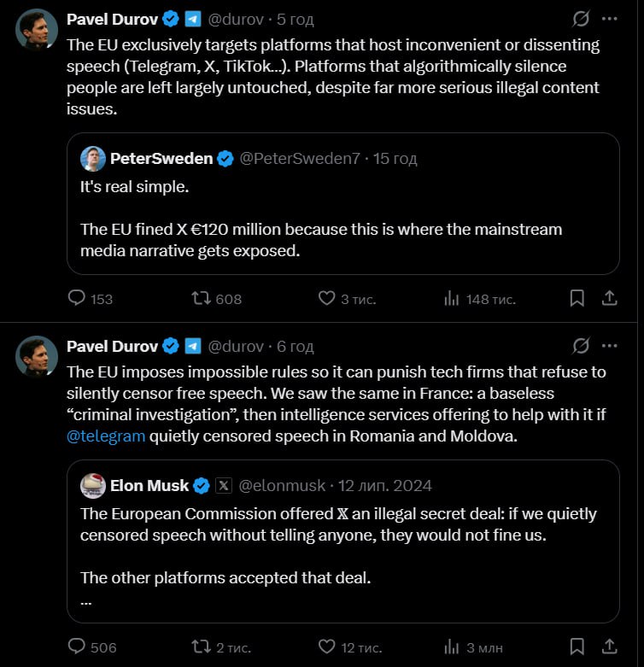This screenshot has width=644, height=667.
Task: Share the first Durov post
Action: [x=610, y=299]
